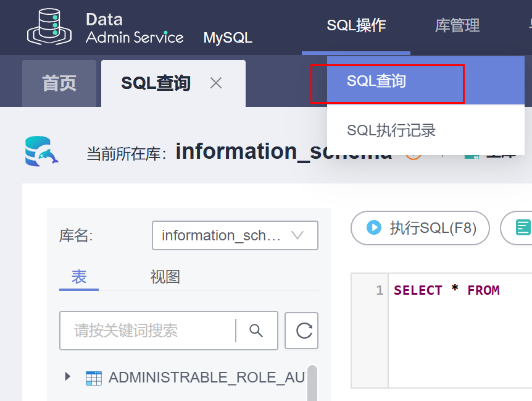532x401 pixels.
Task: Open the 库名 database dropdown
Action: (235, 235)
